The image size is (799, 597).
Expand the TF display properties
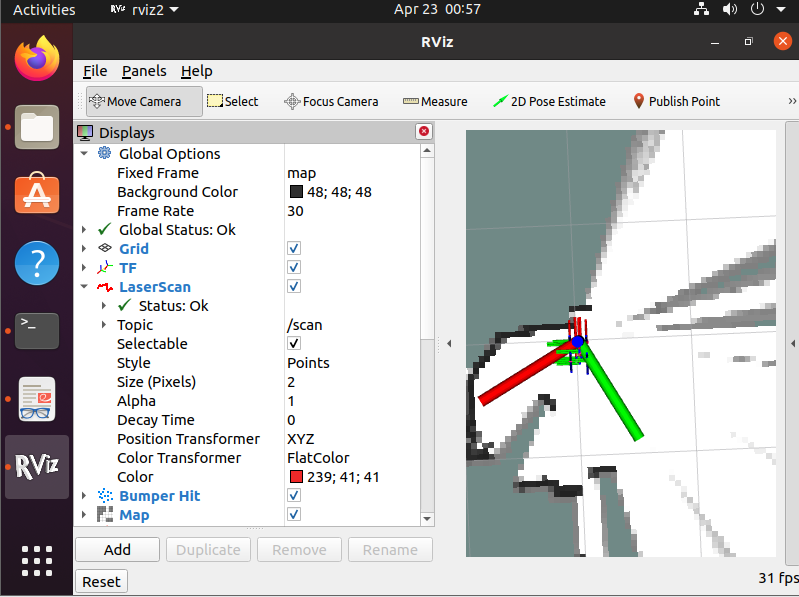coord(84,267)
